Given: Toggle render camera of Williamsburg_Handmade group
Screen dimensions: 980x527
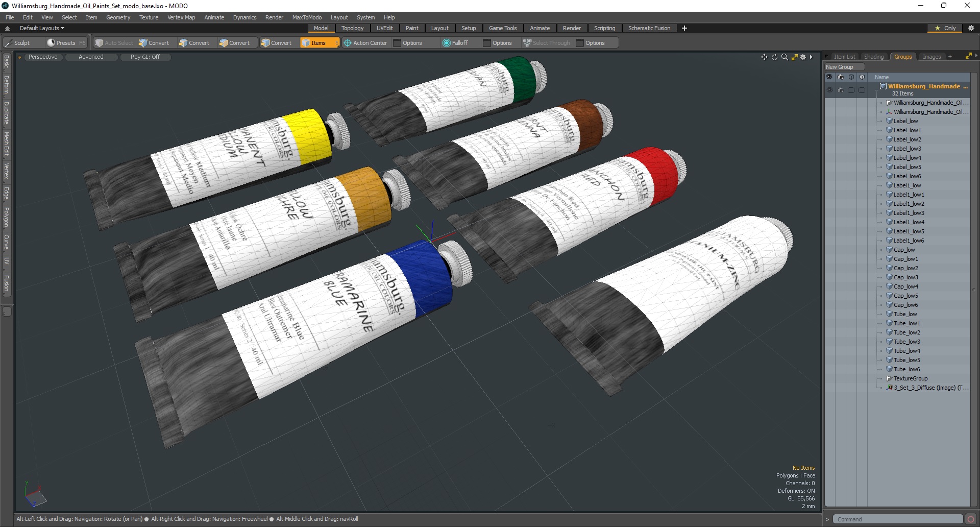Looking at the screenshot, I should pyautogui.click(x=841, y=90).
